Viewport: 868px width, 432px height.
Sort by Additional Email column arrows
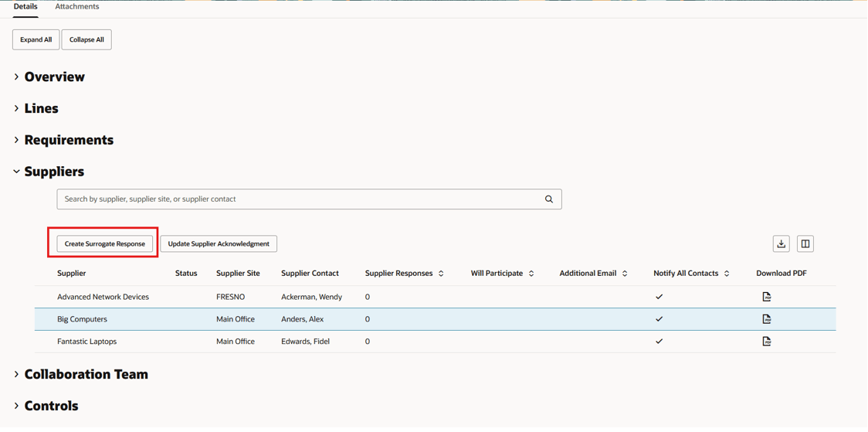coord(625,274)
